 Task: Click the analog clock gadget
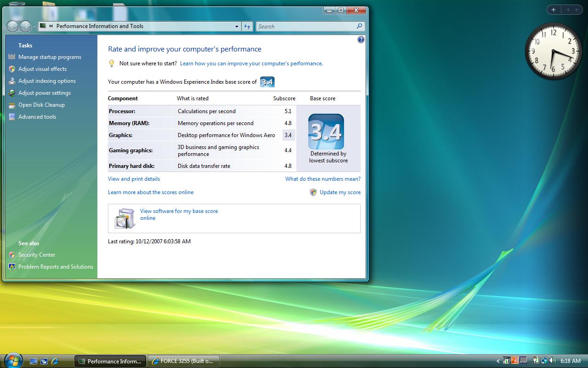tap(553, 51)
